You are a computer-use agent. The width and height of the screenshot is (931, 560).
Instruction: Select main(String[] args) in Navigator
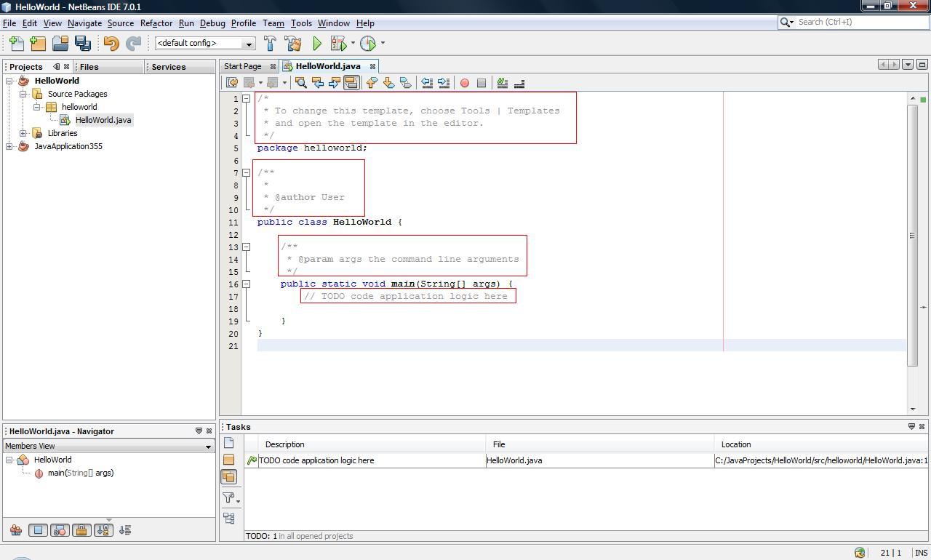coord(81,473)
